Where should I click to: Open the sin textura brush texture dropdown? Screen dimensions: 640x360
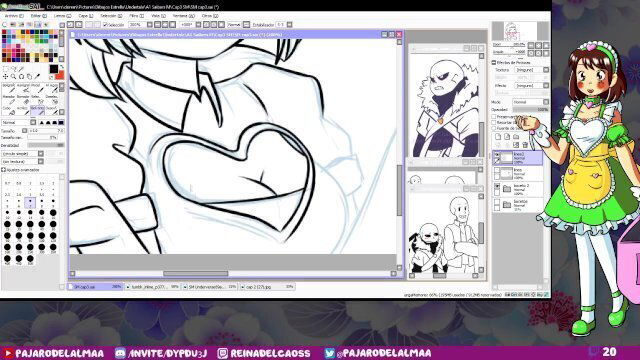(41, 162)
